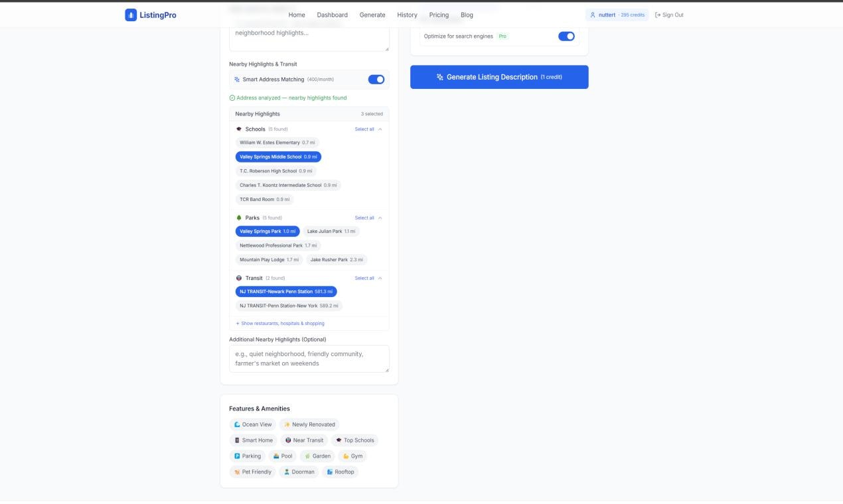Click the Doorman person icon
Image resolution: width=843 pixels, height=504 pixels.
[287, 472]
